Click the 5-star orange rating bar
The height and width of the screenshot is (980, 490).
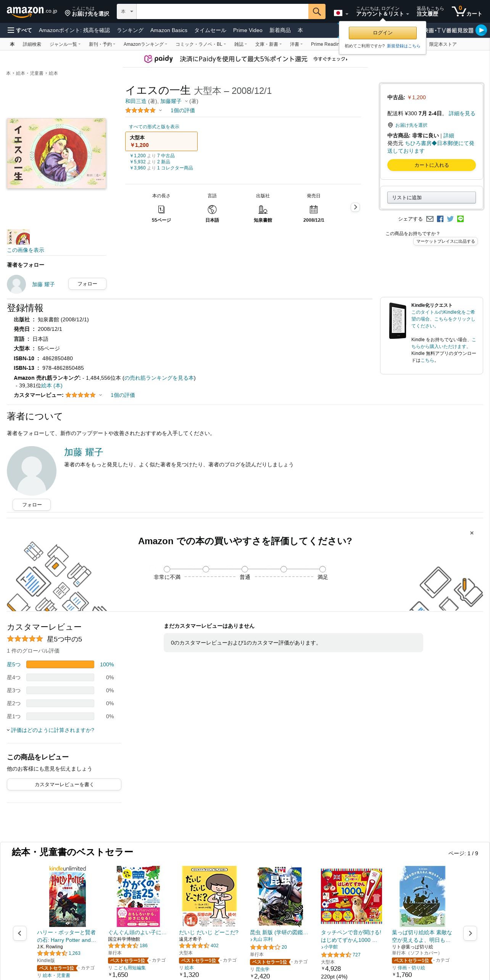pyautogui.click(x=60, y=664)
